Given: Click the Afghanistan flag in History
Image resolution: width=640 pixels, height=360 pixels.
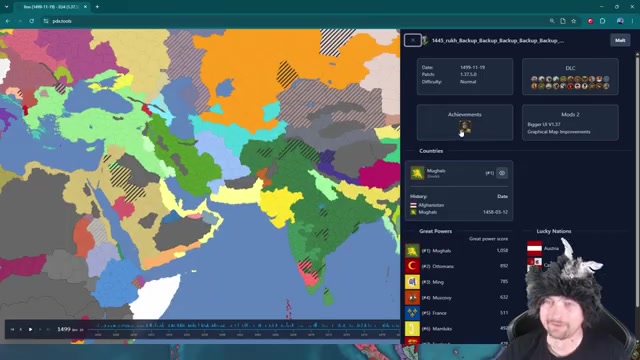Looking at the screenshot, I should (x=413, y=205).
